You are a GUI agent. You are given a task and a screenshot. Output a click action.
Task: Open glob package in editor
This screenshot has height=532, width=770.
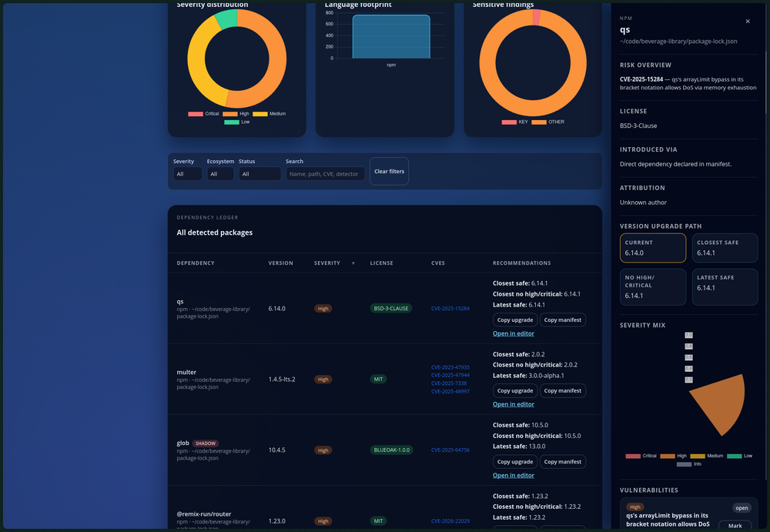pyautogui.click(x=513, y=475)
